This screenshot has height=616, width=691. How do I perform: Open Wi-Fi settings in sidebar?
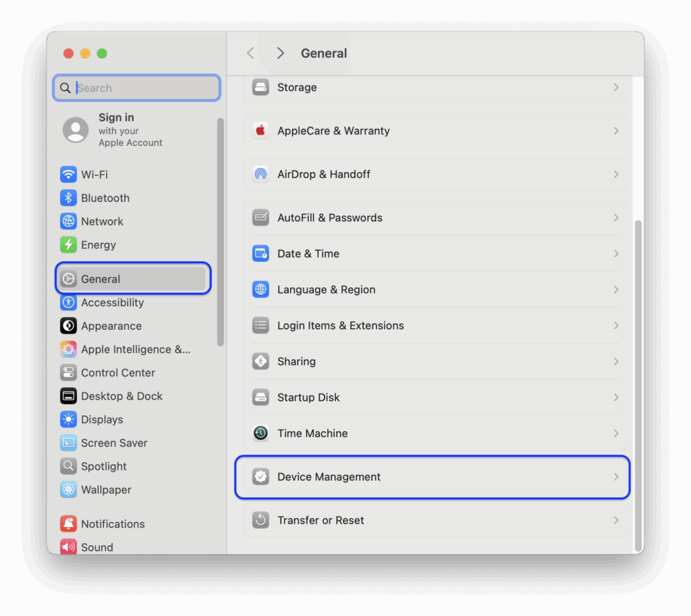(132, 175)
